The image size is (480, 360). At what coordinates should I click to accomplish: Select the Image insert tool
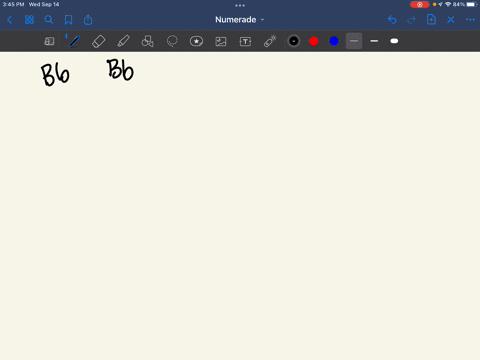click(221, 41)
